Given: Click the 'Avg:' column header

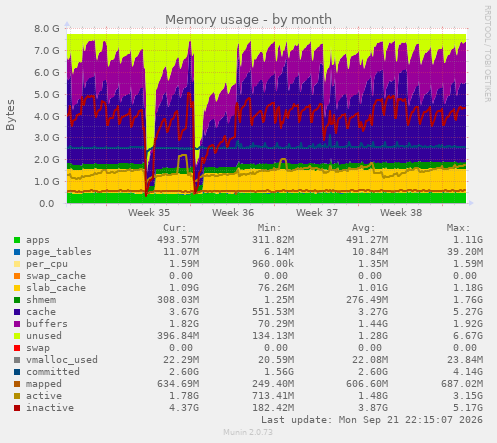Looking at the screenshot, I should [364, 228].
